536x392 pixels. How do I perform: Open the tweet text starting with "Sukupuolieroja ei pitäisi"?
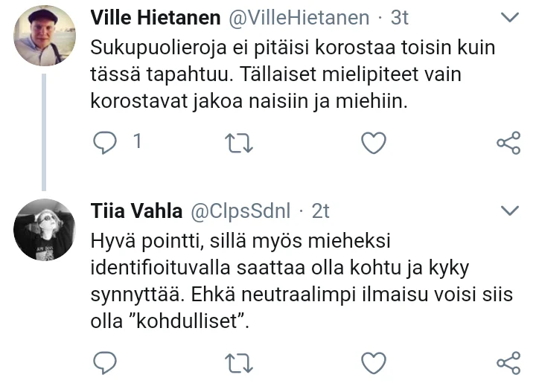[293, 74]
